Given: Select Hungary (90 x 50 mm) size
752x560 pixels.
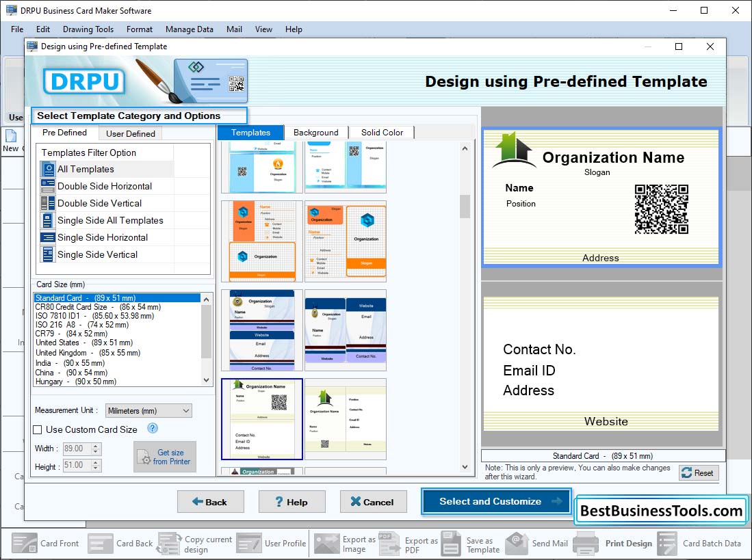Looking at the screenshot, I should (116, 382).
